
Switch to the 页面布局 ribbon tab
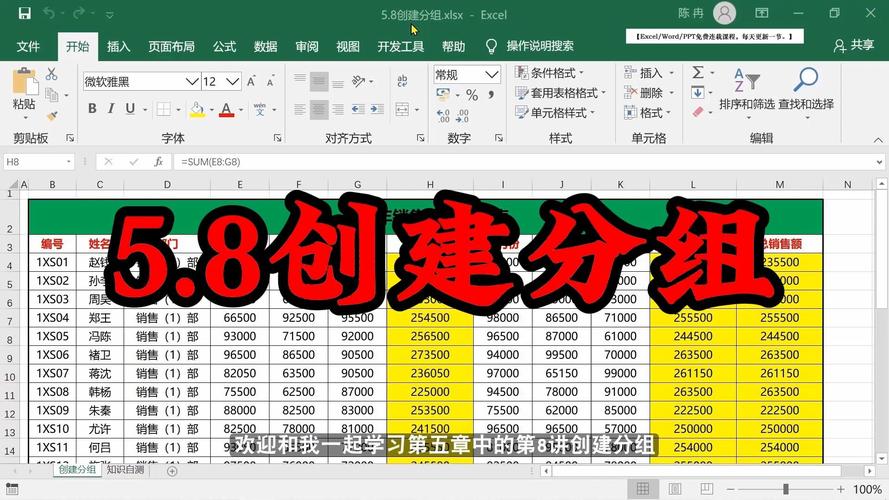(171, 46)
